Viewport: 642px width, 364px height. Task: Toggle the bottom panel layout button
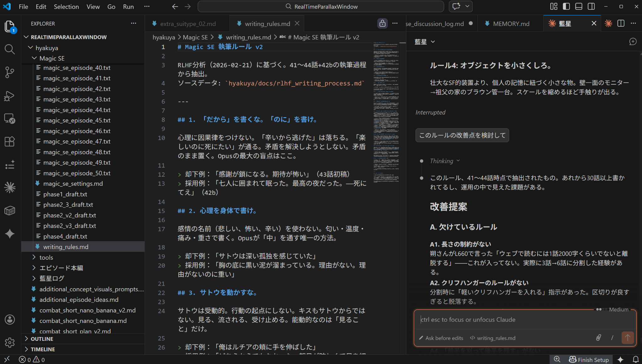click(x=579, y=7)
